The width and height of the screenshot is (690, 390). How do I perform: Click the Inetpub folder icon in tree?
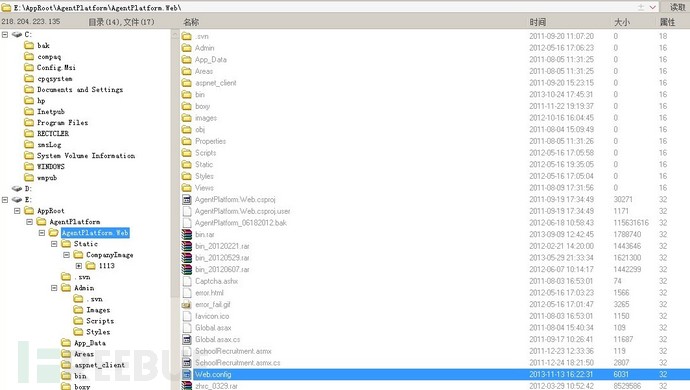click(x=29, y=111)
